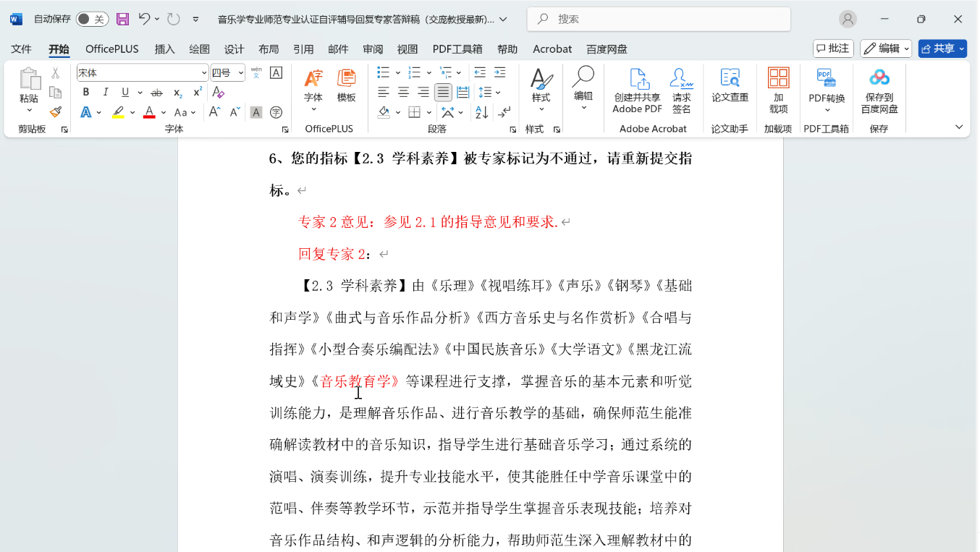Click multilevel list icon
This screenshot has height=552, width=980.
coord(446,72)
